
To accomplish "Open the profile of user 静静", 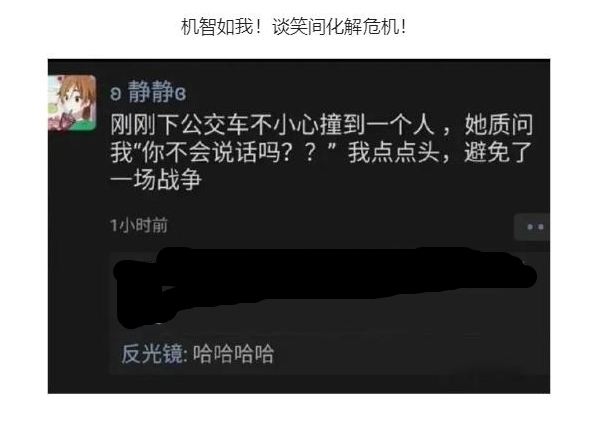I will [x=151, y=92].
